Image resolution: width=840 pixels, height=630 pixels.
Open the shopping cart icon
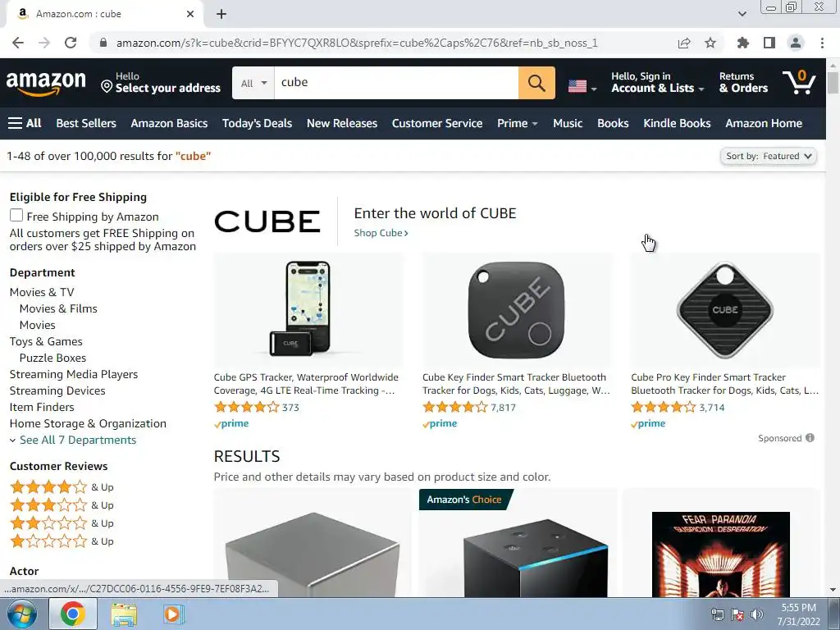(x=799, y=83)
